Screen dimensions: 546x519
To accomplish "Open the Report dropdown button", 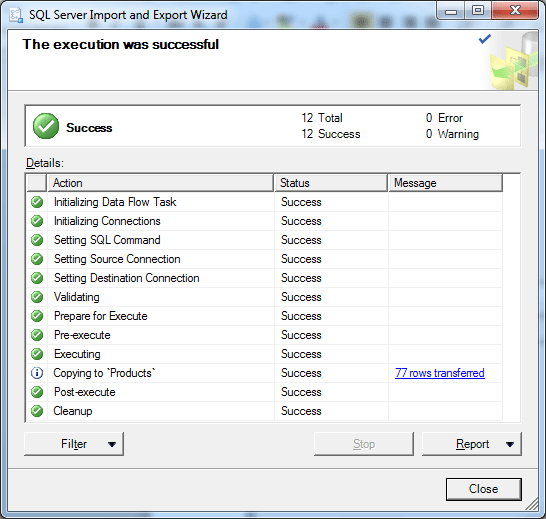I will click(472, 444).
